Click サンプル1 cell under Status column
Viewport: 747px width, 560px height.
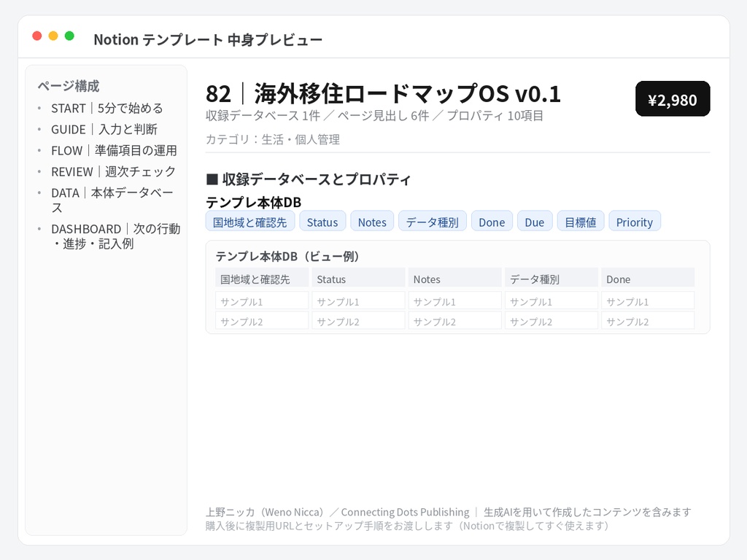coord(358,301)
